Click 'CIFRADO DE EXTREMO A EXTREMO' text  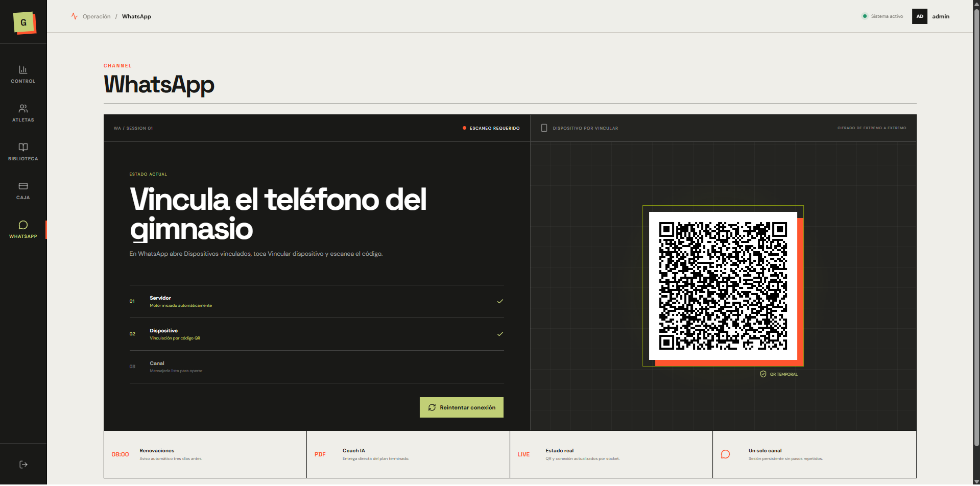pyautogui.click(x=872, y=128)
